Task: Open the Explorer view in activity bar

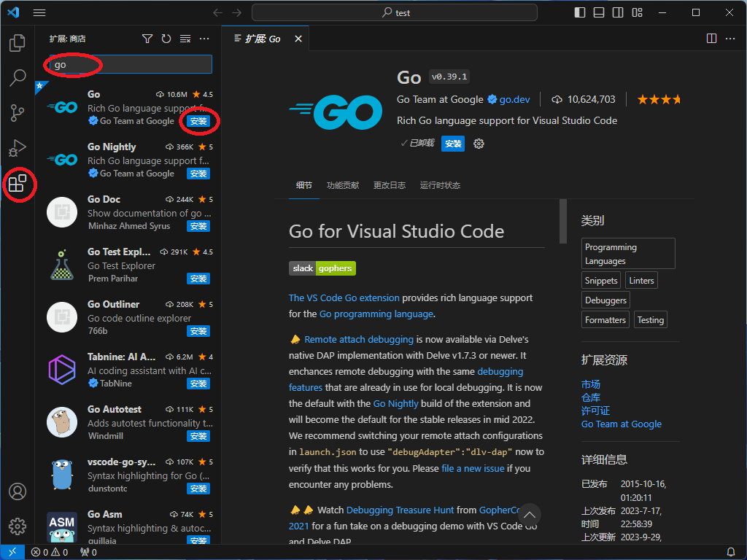Action: click(x=18, y=43)
